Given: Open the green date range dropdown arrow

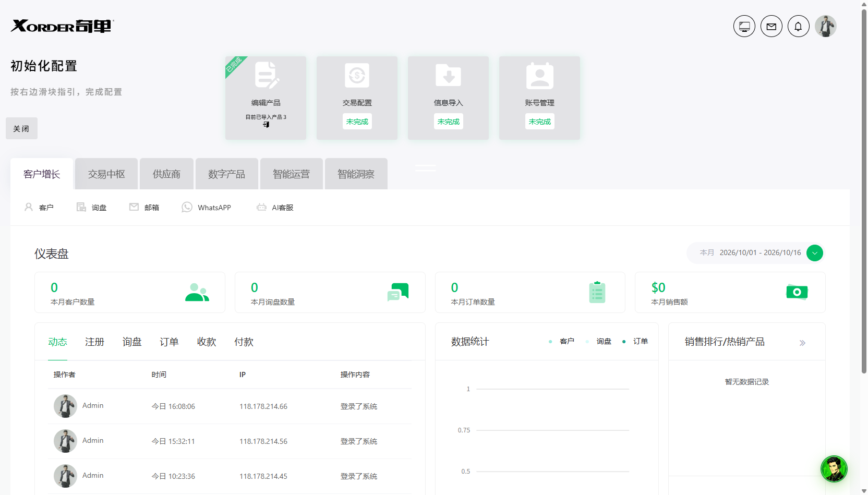Looking at the screenshot, I should tap(815, 253).
